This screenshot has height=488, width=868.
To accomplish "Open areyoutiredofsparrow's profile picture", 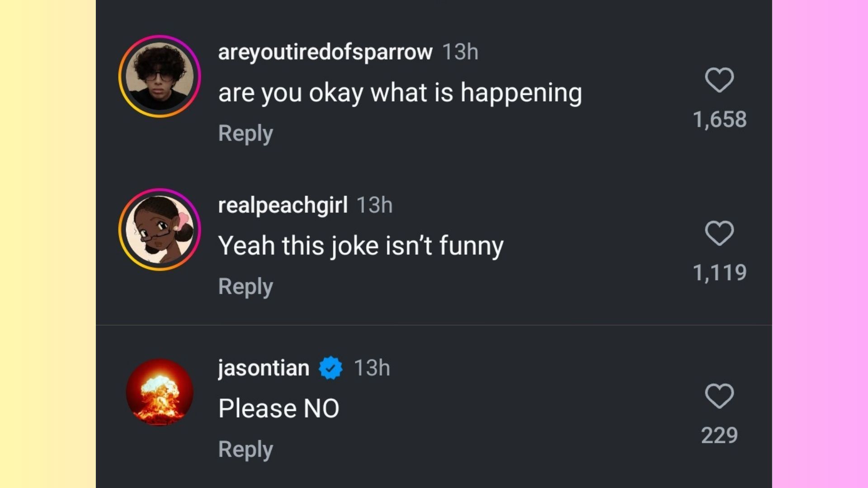I will [160, 76].
